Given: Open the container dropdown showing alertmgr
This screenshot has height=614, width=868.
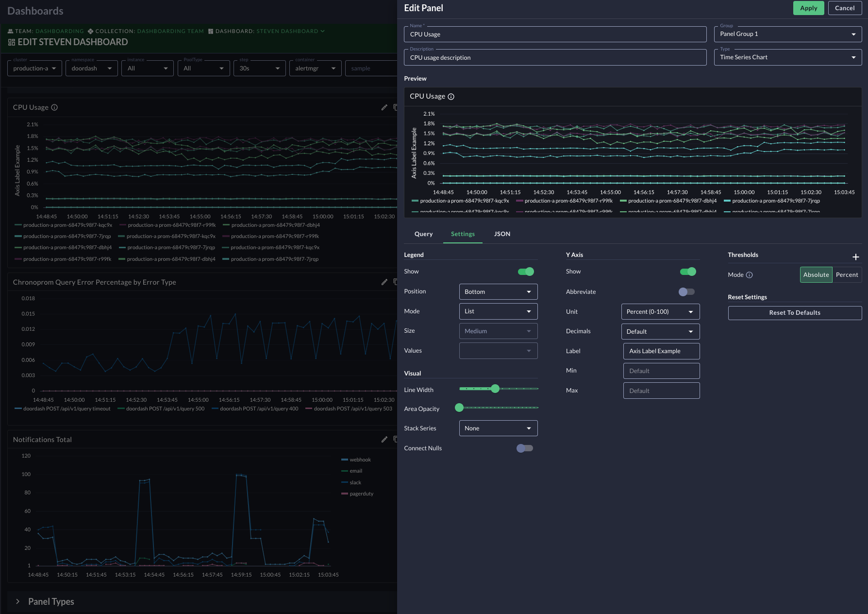Looking at the screenshot, I should [x=316, y=68].
